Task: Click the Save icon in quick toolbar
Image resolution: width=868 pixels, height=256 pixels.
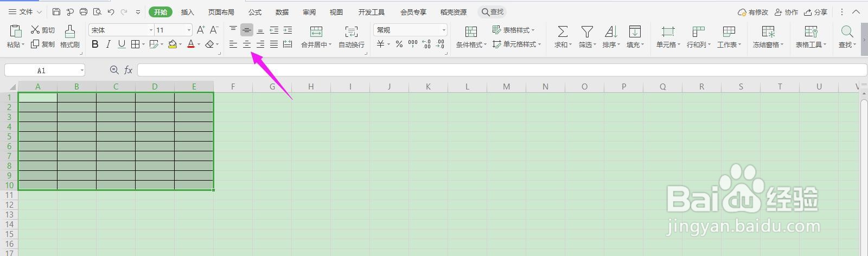Action: (56, 12)
